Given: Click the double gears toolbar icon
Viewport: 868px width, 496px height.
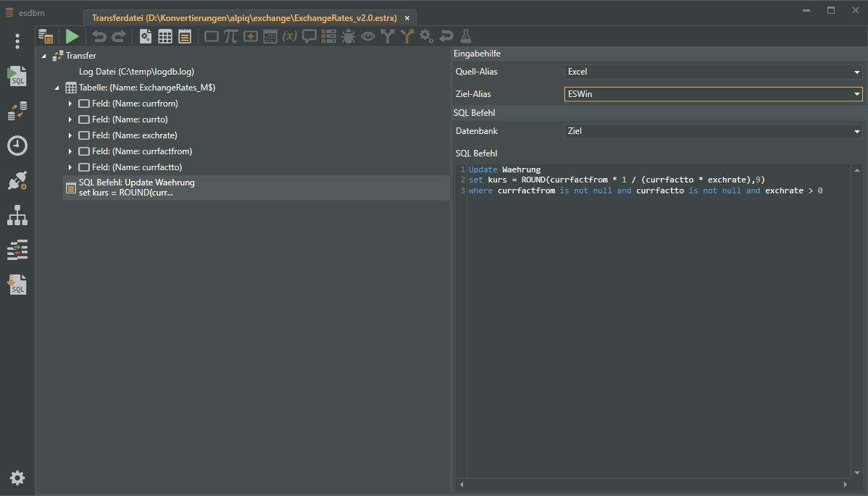Looking at the screenshot, I should pos(426,36).
